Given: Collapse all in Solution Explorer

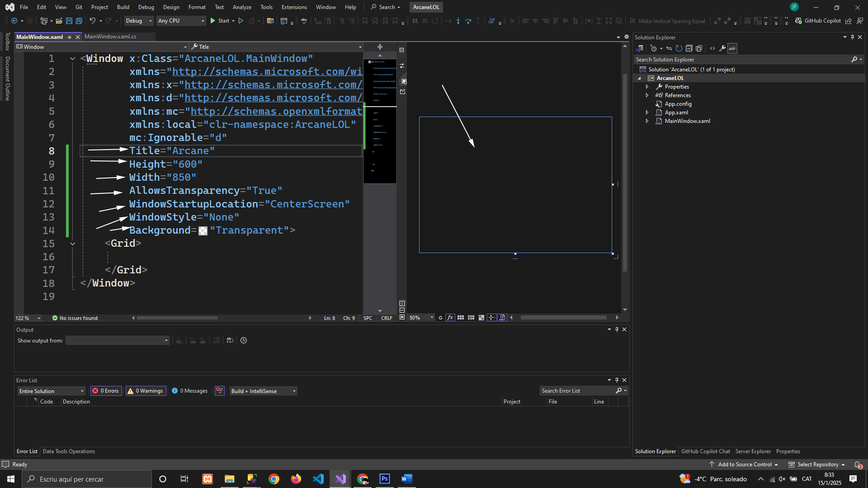Looking at the screenshot, I should pos(689,48).
